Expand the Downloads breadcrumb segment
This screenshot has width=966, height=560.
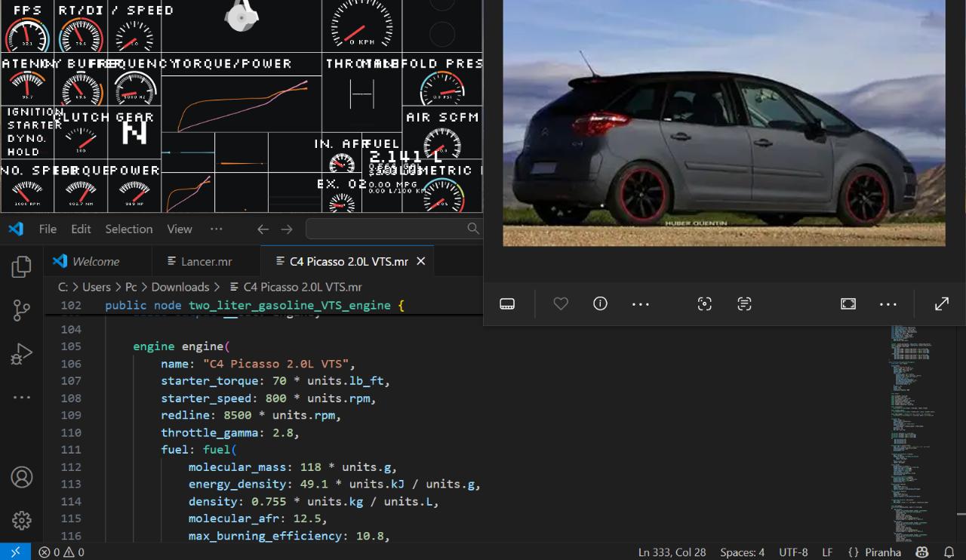tap(180, 287)
